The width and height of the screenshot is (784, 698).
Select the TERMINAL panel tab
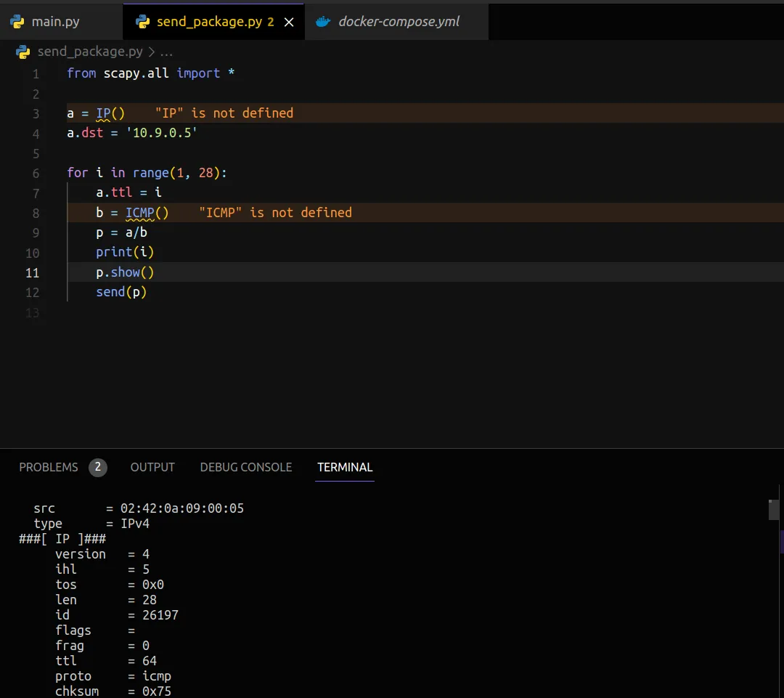(x=345, y=467)
